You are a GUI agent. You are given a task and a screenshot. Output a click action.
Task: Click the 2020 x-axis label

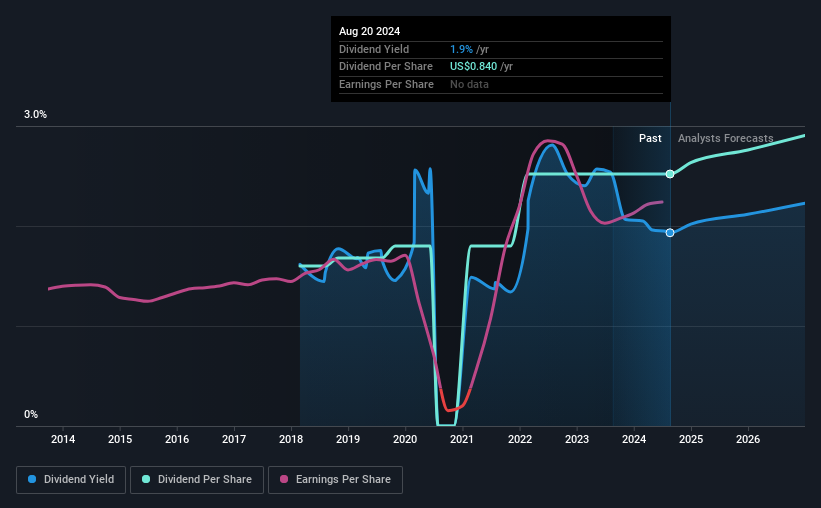[x=405, y=439]
